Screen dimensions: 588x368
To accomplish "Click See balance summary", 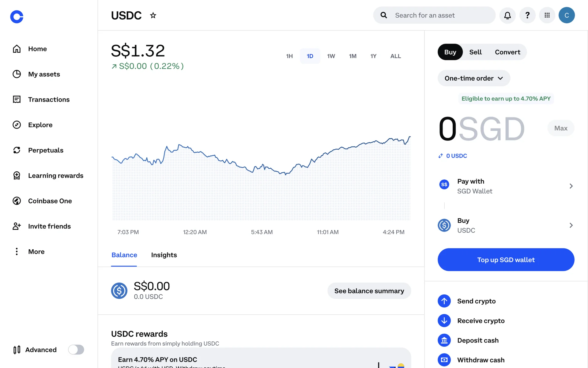I will point(369,291).
